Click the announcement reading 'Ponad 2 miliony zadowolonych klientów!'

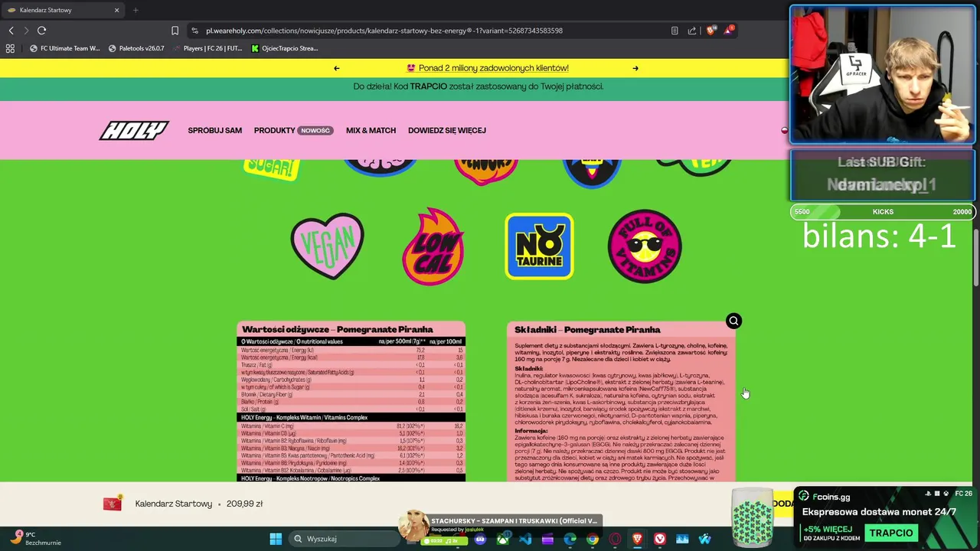pyautogui.click(x=488, y=68)
